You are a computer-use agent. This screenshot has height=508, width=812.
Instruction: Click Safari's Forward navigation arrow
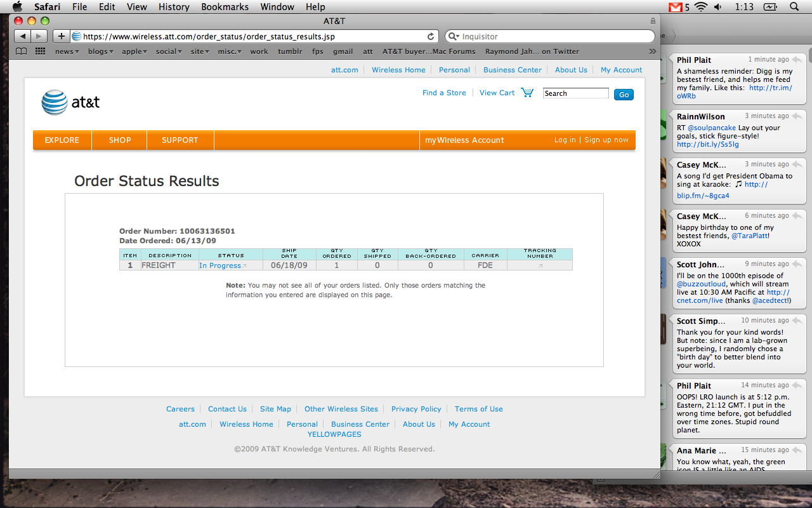point(39,36)
